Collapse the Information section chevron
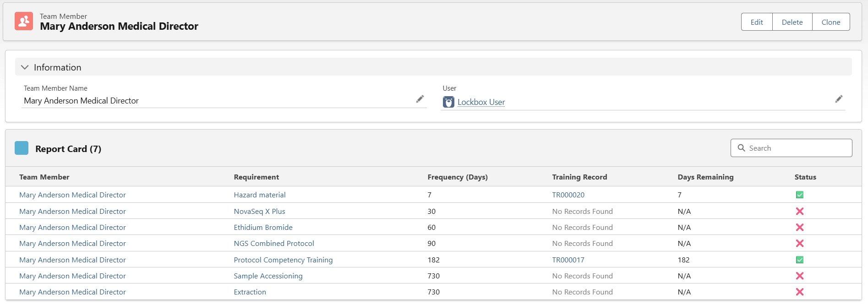Image resolution: width=868 pixels, height=305 pixels. click(25, 67)
